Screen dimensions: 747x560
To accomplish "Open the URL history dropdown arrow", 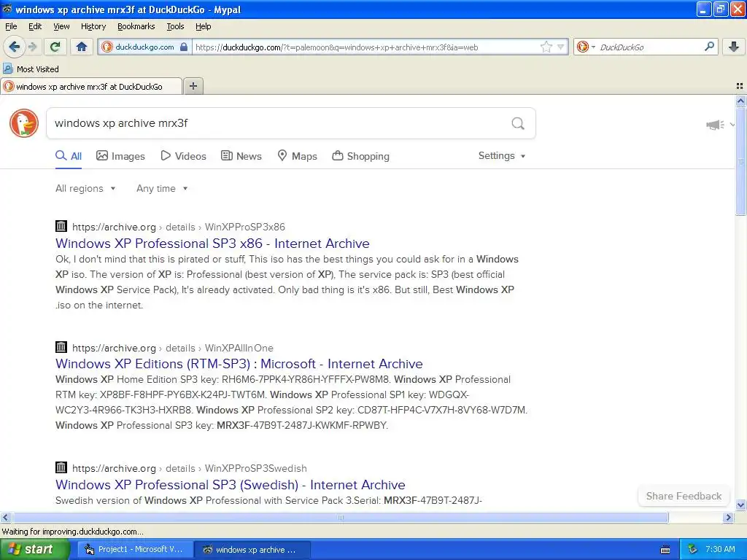I will 561,47.
